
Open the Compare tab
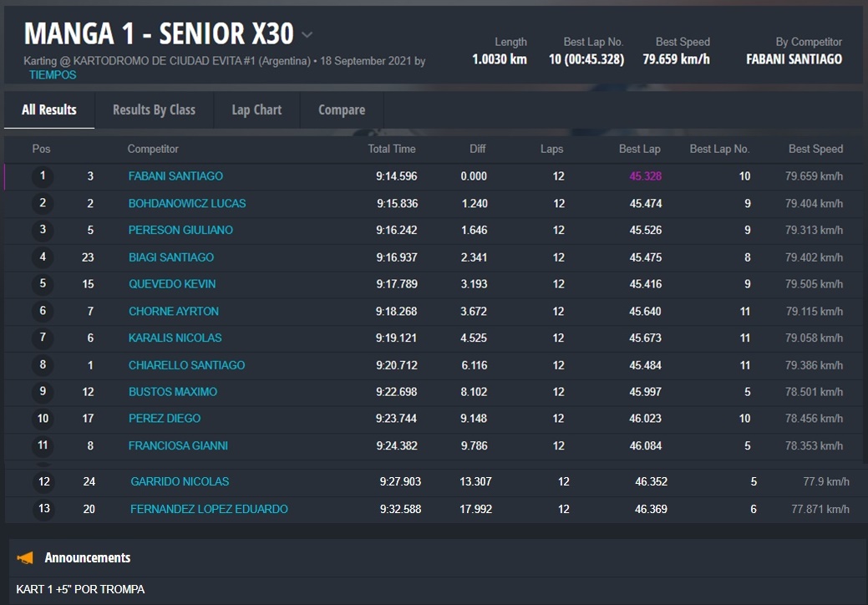tap(341, 109)
